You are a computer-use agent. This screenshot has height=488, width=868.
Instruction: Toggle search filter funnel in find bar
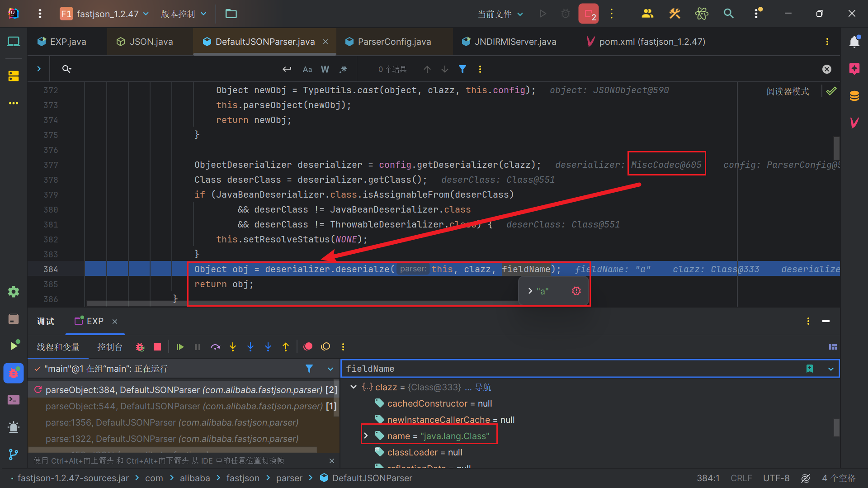point(462,69)
